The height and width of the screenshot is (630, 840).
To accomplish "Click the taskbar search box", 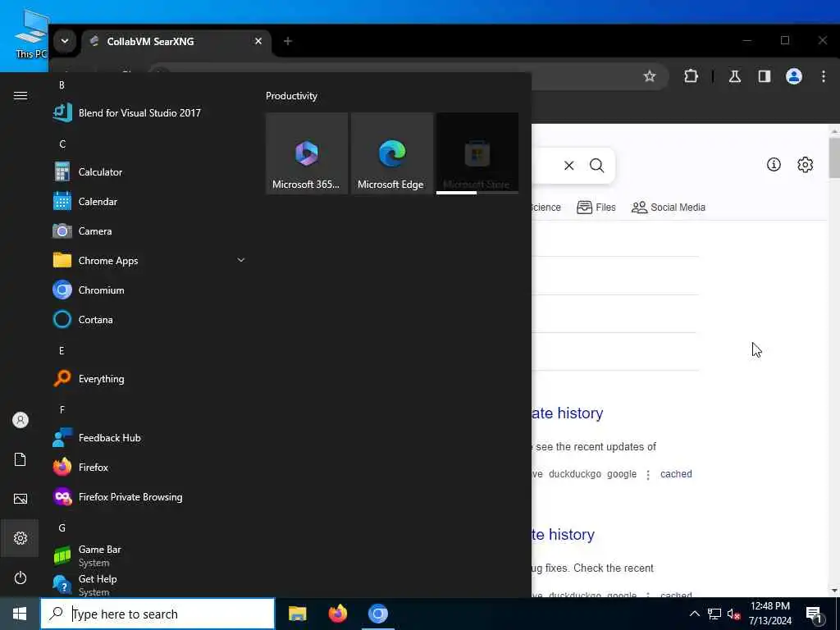I will tap(157, 614).
